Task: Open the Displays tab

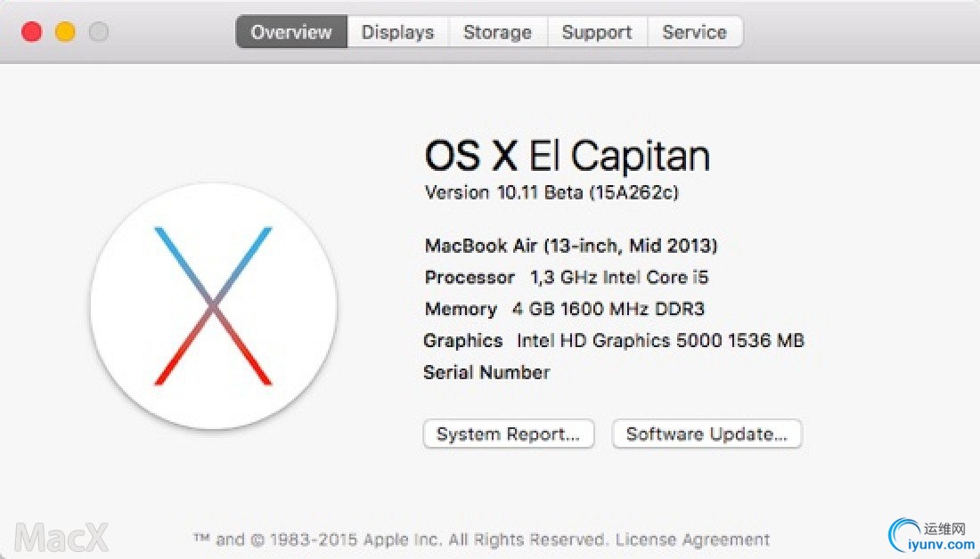Action: [397, 33]
